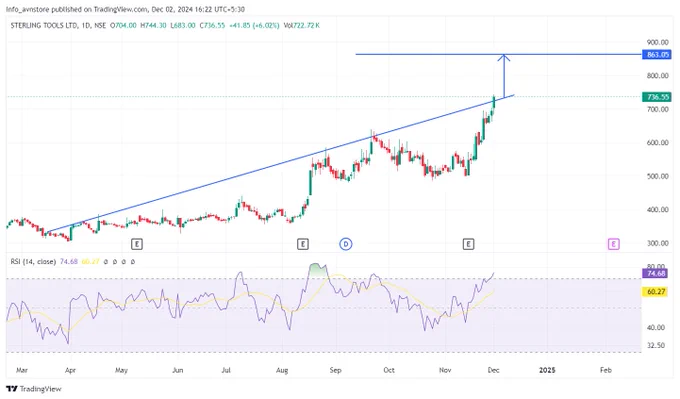Click the Aug label on time axis
Image resolution: width=680 pixels, height=399 pixels.
click(282, 370)
